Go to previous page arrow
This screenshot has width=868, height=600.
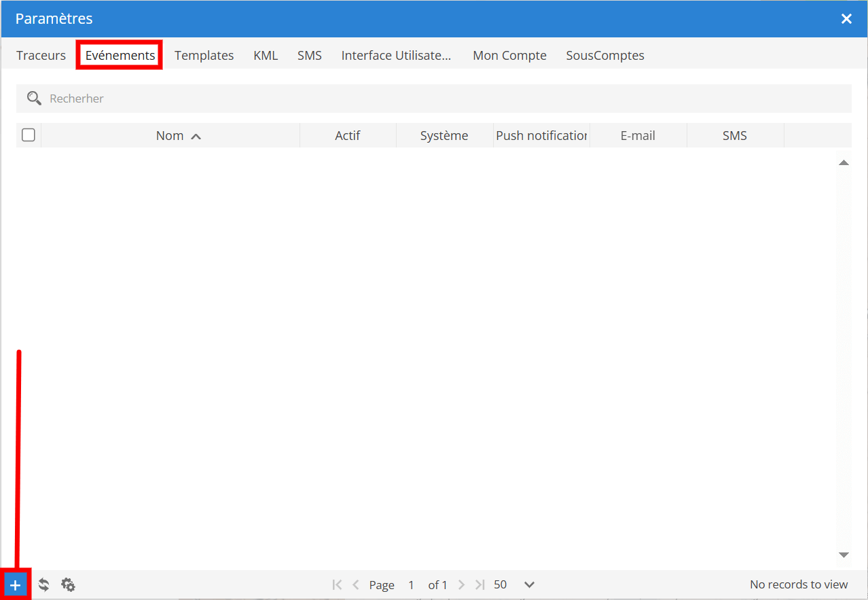tap(355, 584)
